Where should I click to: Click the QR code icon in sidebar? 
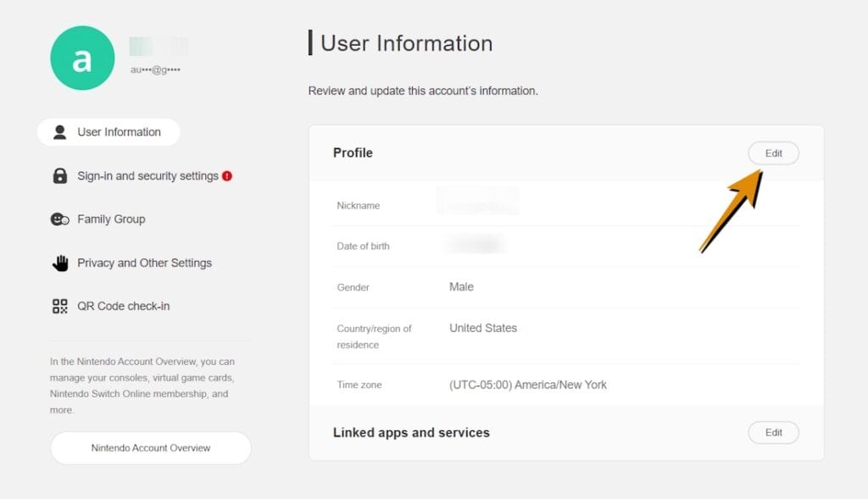(x=59, y=307)
